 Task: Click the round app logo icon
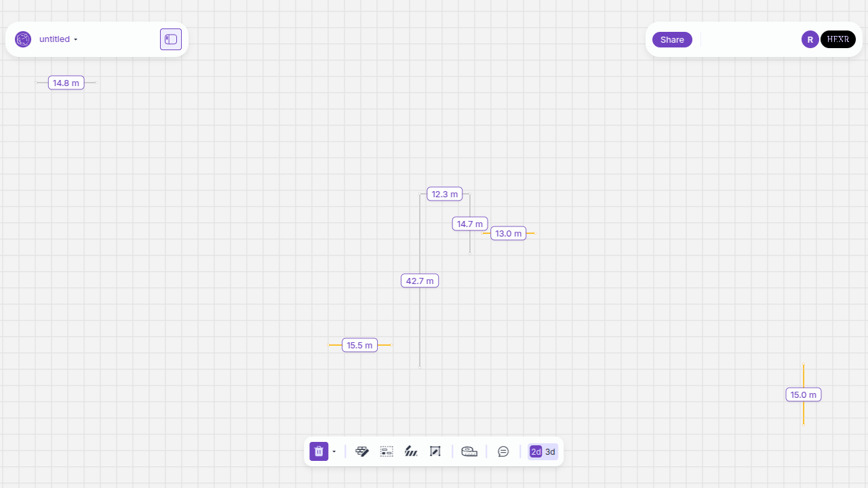tap(23, 39)
